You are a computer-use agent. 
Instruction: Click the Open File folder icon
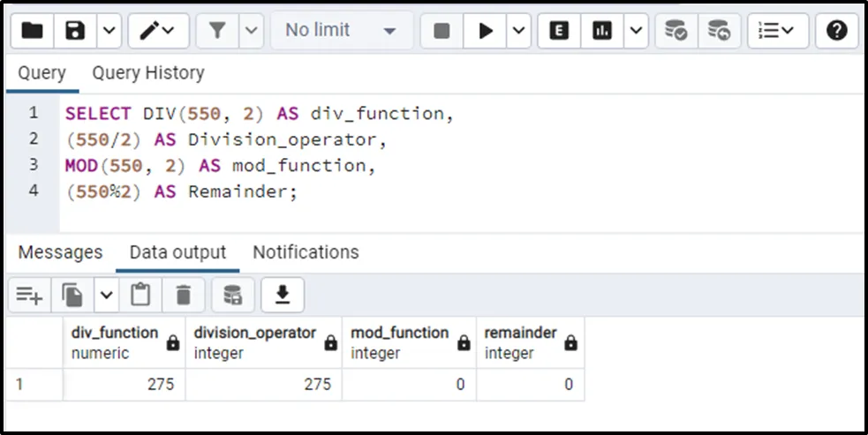point(33,32)
